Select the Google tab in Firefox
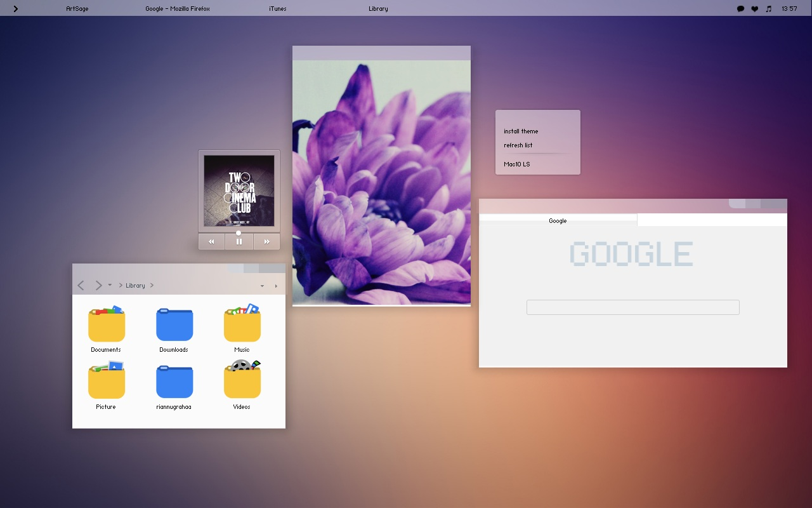 point(558,220)
